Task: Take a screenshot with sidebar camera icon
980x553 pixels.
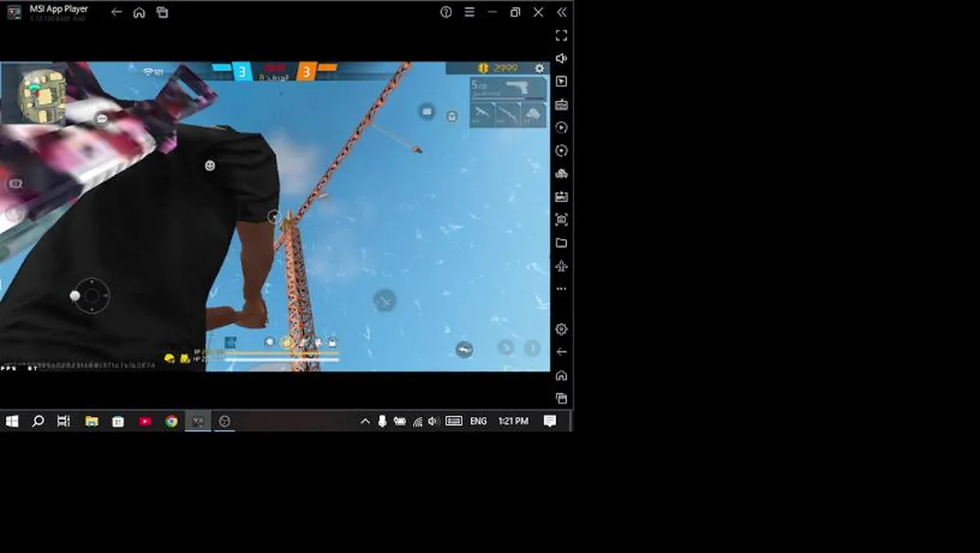Action: pos(561,220)
